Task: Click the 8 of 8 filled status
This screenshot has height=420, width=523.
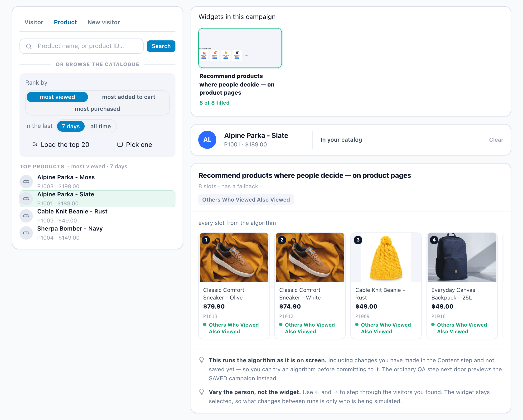Action: (x=214, y=103)
